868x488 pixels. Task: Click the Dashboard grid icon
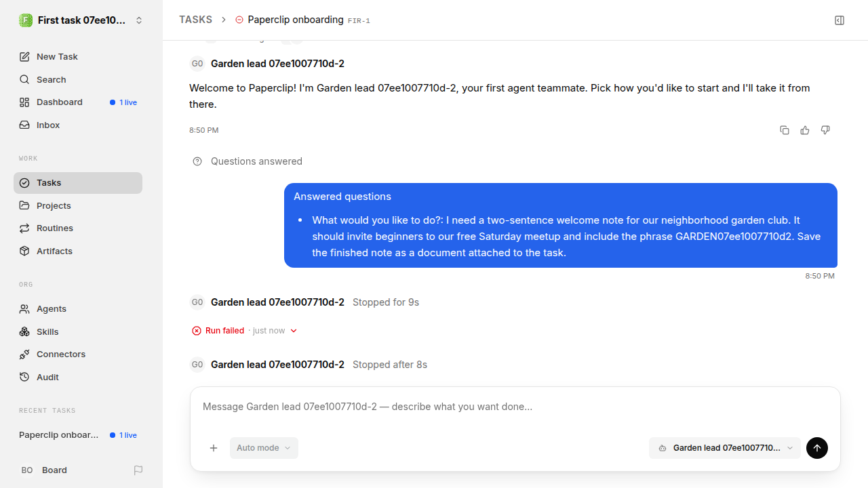(x=24, y=102)
